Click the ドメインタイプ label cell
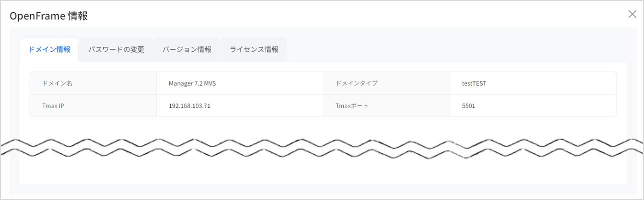644x200 pixels. tap(356, 83)
